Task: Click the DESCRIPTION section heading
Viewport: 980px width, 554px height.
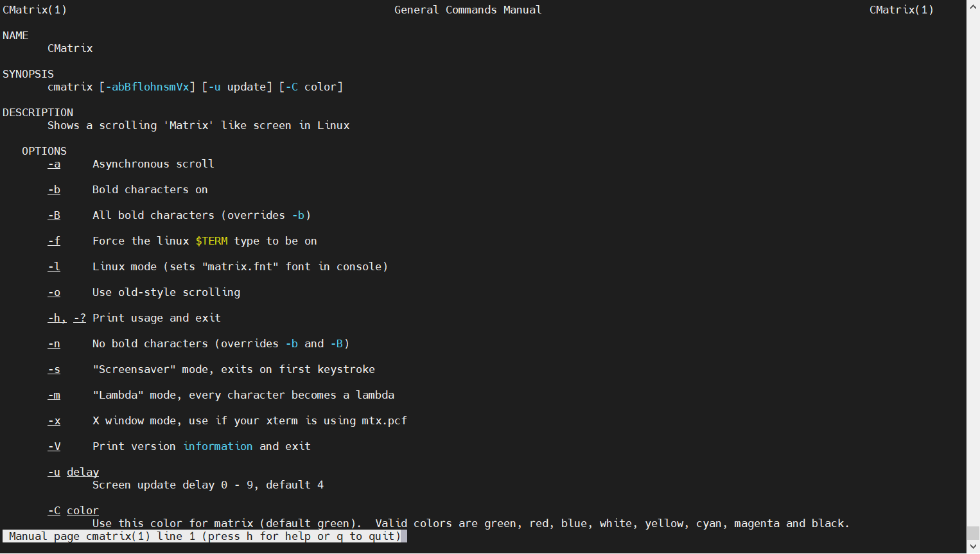Action: click(x=38, y=112)
